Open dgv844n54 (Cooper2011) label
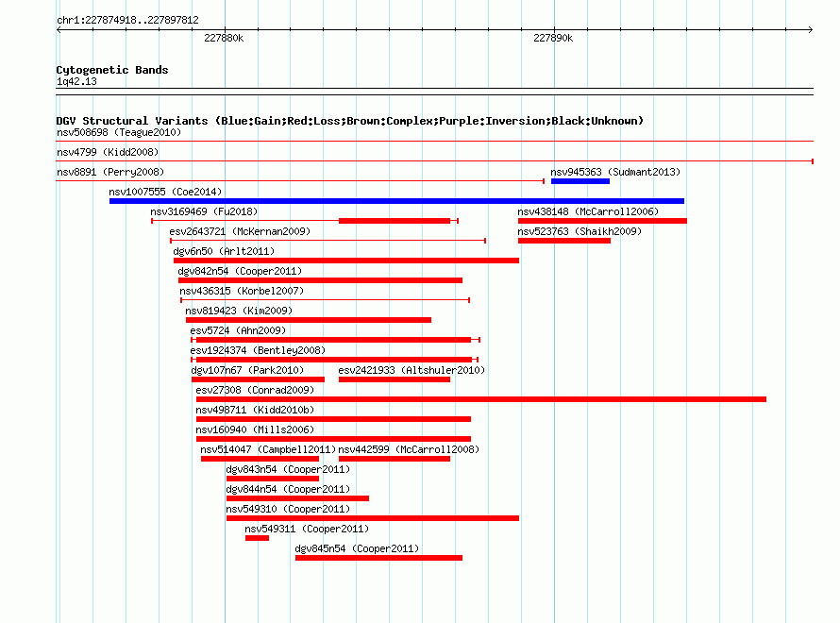Screen dimensions: 840x623 288,489
